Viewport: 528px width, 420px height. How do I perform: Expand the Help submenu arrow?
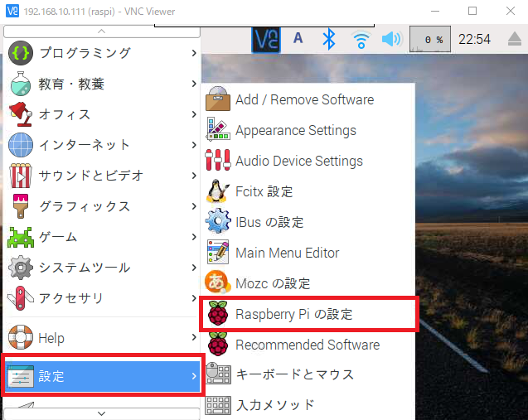[194, 337]
